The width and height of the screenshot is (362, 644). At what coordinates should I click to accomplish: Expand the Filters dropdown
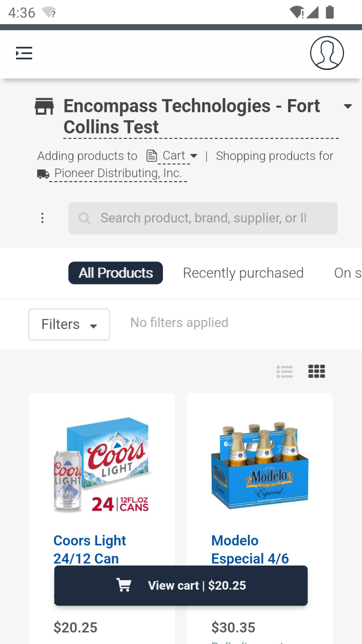[x=69, y=324]
